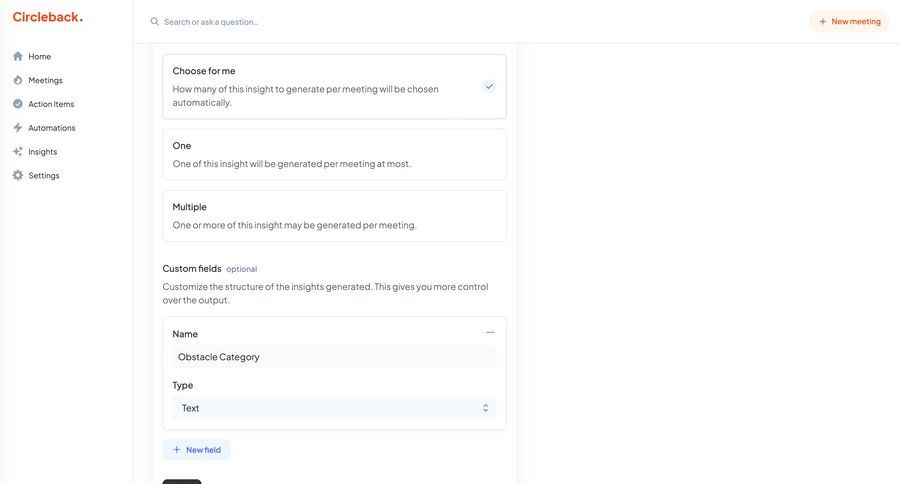
Task: Open Meetings in the sidebar
Action: click(x=45, y=80)
